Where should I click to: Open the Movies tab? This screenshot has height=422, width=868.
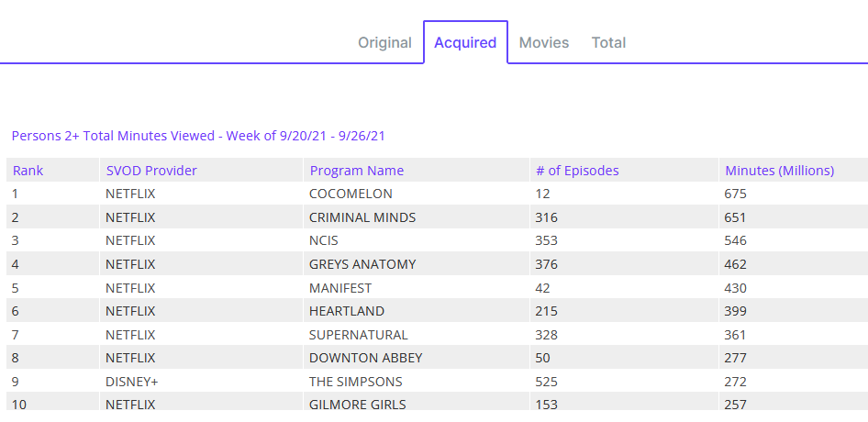[x=544, y=42]
